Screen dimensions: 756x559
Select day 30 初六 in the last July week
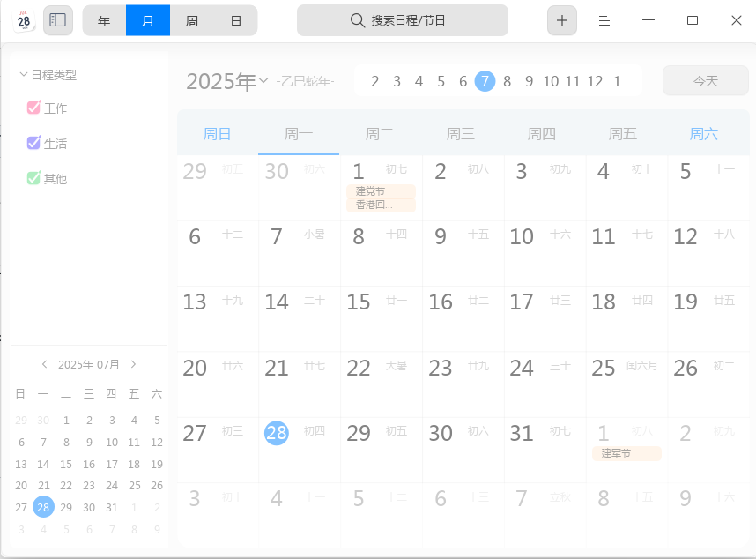click(x=463, y=450)
